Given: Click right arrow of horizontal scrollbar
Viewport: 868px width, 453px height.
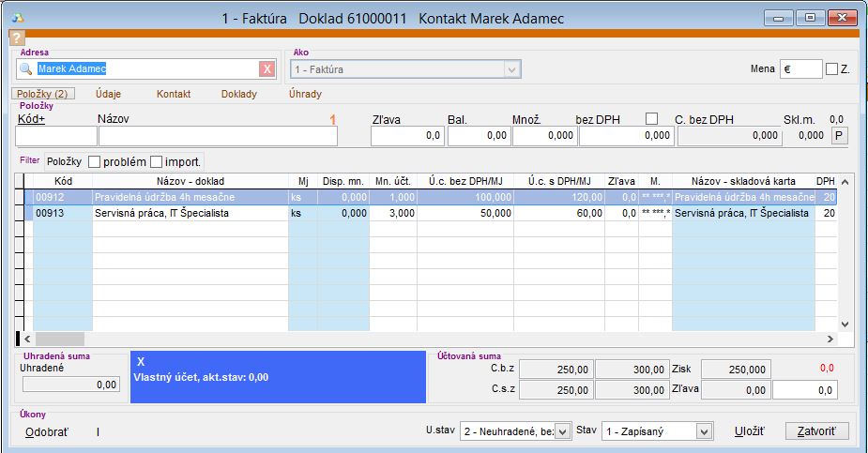Looking at the screenshot, I should click(x=830, y=339).
